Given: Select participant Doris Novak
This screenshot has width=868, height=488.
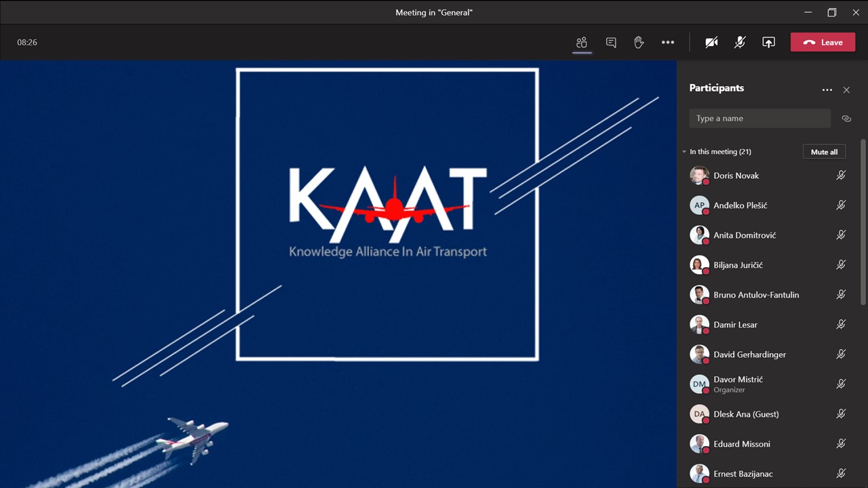Looking at the screenshot, I should (x=768, y=175).
